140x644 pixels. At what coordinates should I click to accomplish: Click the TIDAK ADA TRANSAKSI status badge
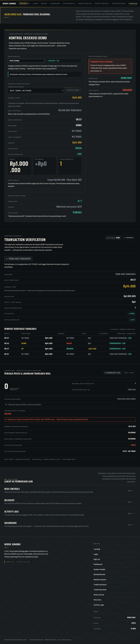coord(18,259)
